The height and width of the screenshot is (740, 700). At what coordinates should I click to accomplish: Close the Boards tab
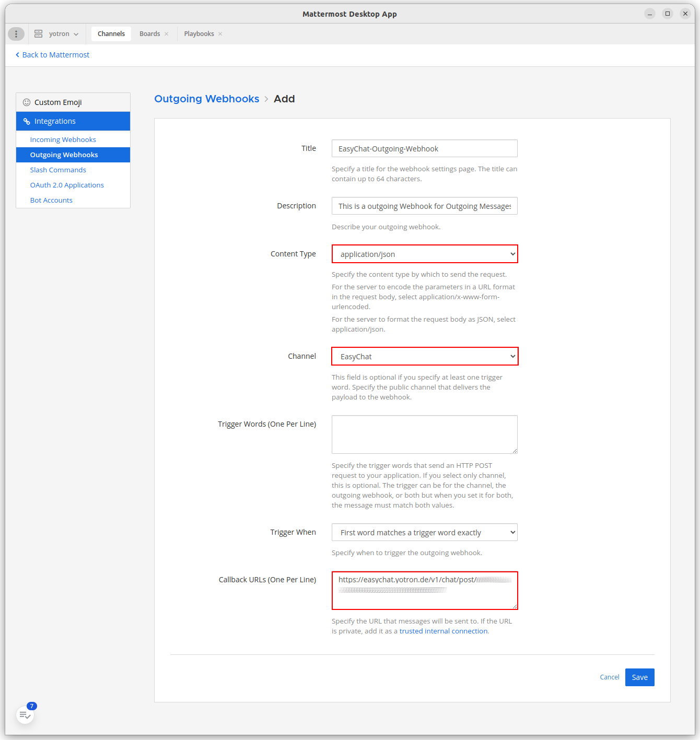click(x=167, y=34)
